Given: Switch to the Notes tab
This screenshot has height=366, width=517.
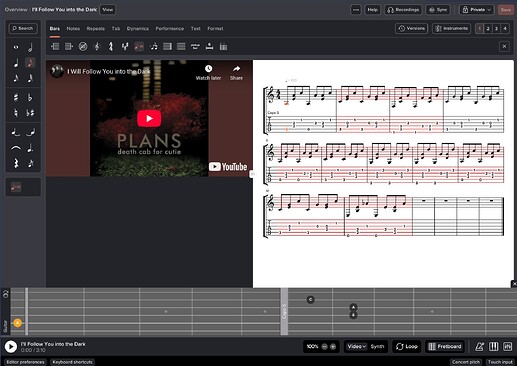Looking at the screenshot, I should (x=73, y=29).
